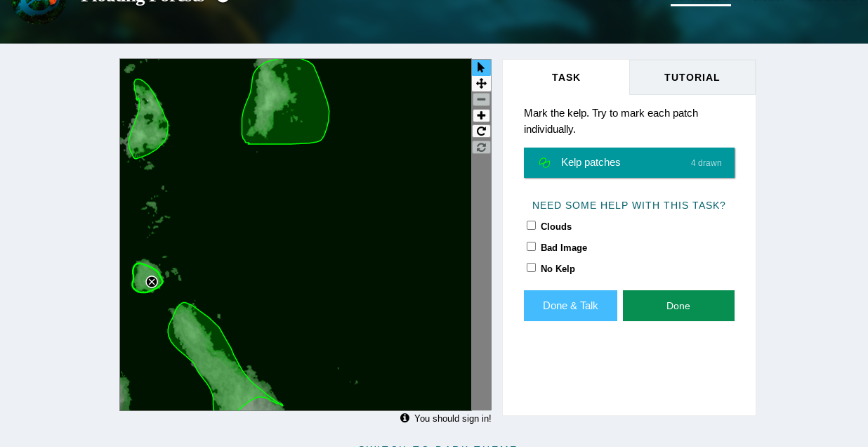Click the Mark the kelp instruction text

[611, 121]
